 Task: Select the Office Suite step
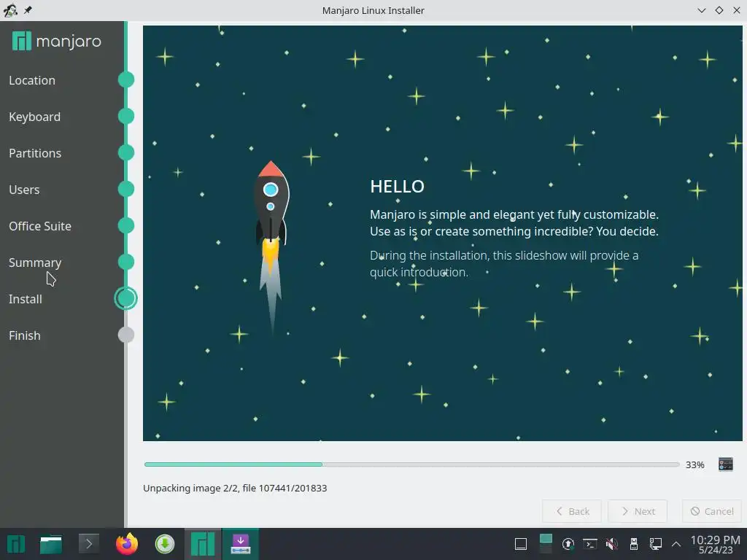point(40,226)
